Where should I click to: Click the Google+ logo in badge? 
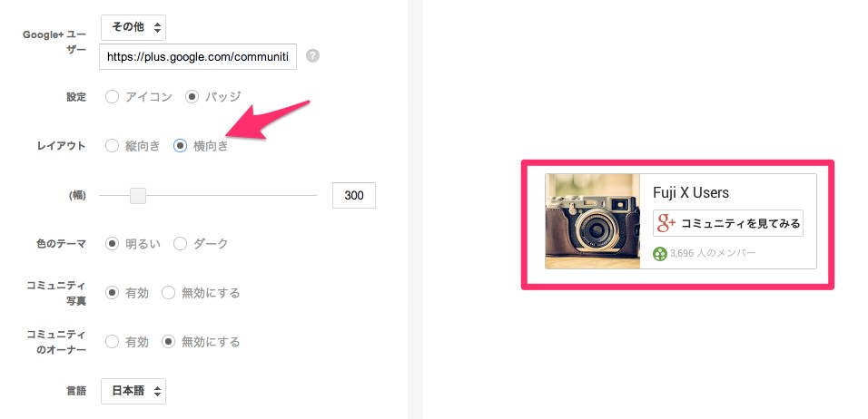click(666, 223)
